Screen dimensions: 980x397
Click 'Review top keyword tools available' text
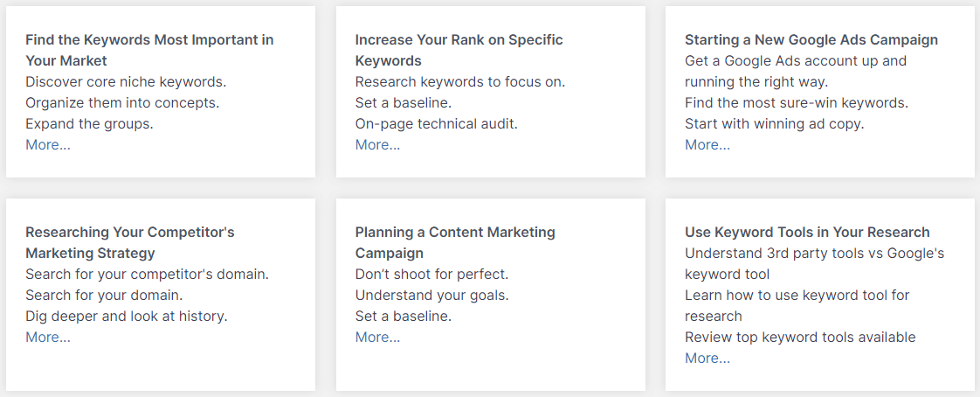tap(800, 338)
